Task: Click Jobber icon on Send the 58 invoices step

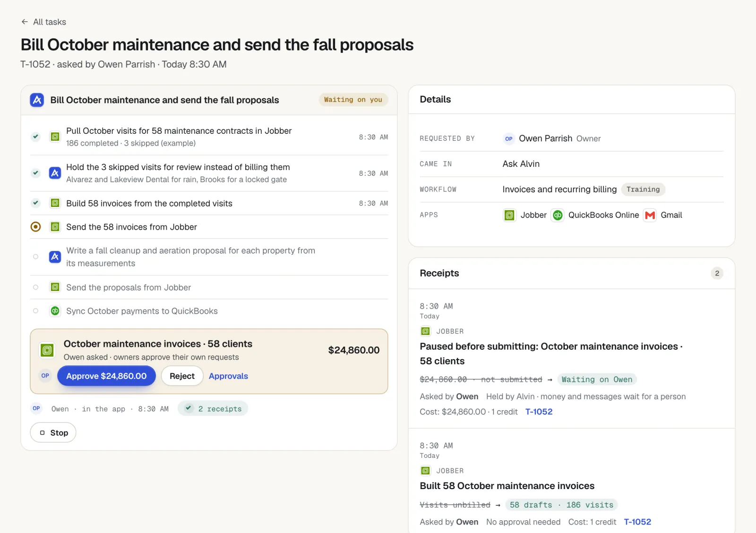Action: tap(55, 227)
